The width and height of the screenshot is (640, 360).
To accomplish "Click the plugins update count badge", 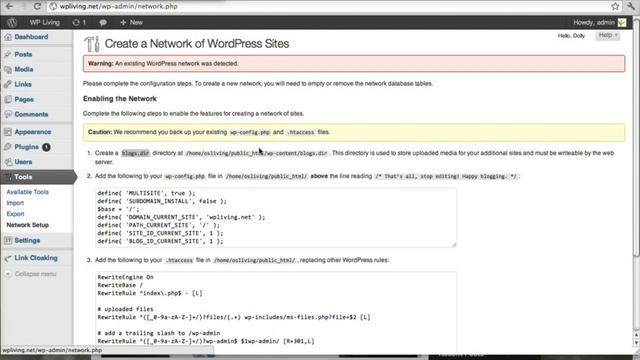I will click(x=46, y=147).
